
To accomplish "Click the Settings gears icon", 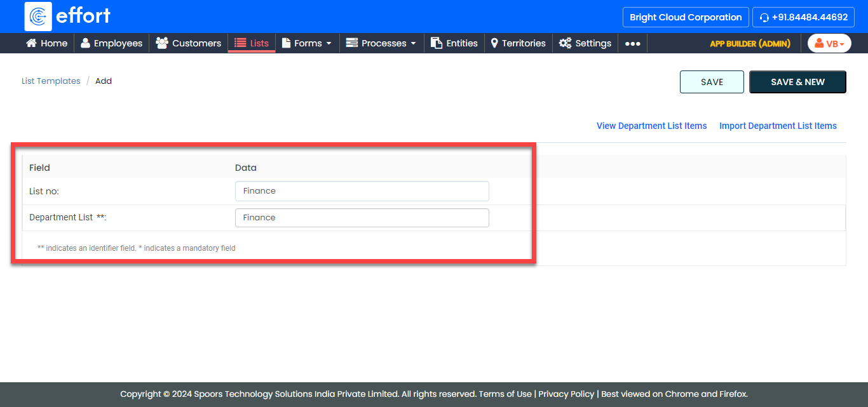I will pos(565,43).
